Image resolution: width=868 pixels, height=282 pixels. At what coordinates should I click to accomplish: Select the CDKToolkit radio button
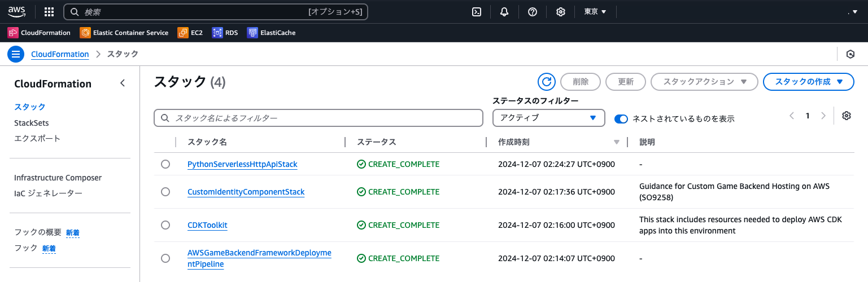pyautogui.click(x=165, y=225)
